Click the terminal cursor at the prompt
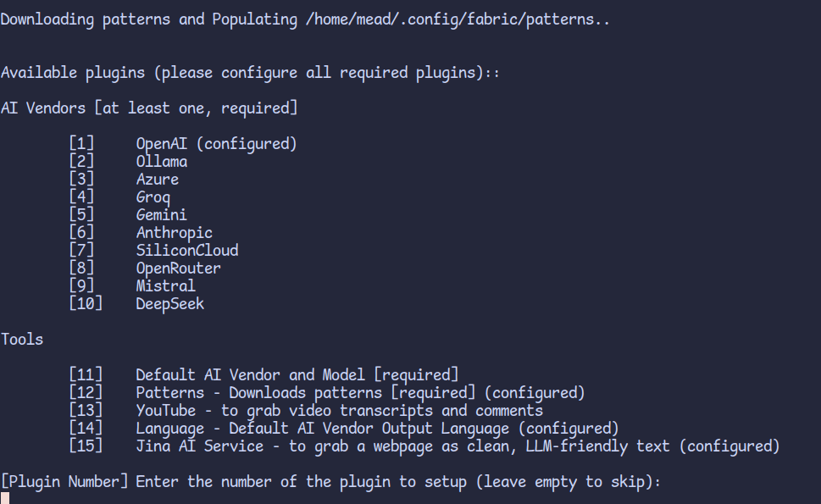This screenshot has width=821, height=504. [5, 498]
